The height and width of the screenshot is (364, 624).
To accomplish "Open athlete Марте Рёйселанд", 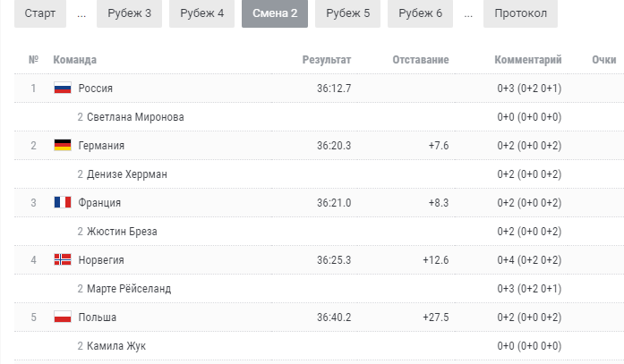I will (129, 289).
